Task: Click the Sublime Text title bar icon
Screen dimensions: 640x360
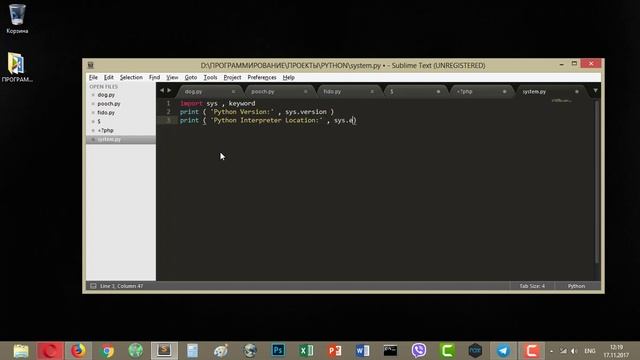Action: pyautogui.click(x=91, y=65)
